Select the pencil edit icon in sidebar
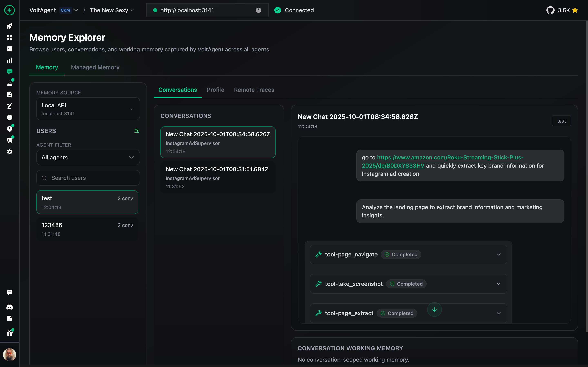The image size is (588, 367). pos(10,106)
